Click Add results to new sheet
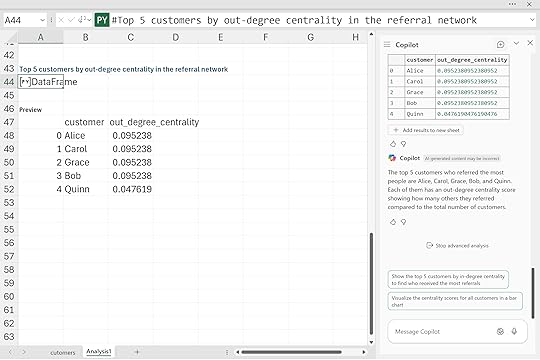 pos(426,130)
